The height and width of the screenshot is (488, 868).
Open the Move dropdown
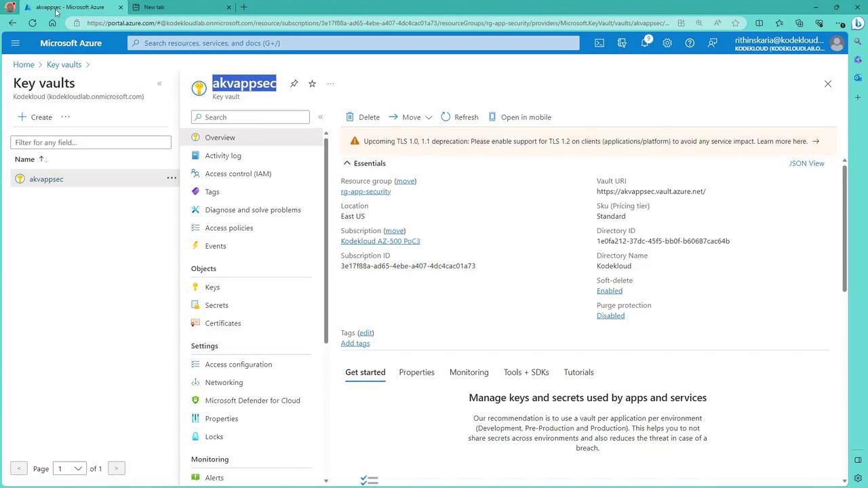coord(410,117)
